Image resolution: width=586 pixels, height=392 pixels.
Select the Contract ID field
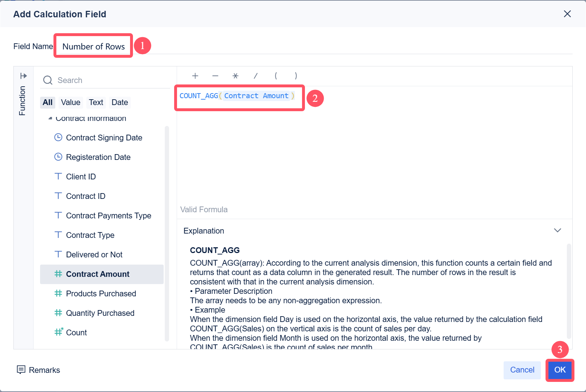pos(102,196)
